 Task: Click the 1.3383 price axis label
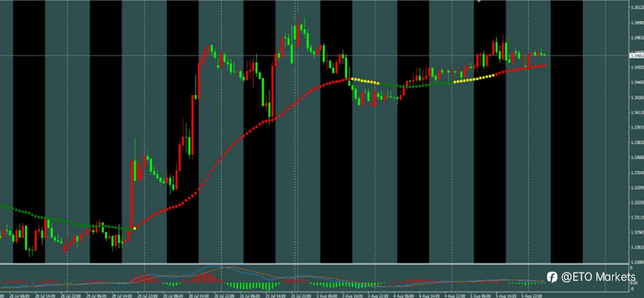tap(638, 142)
